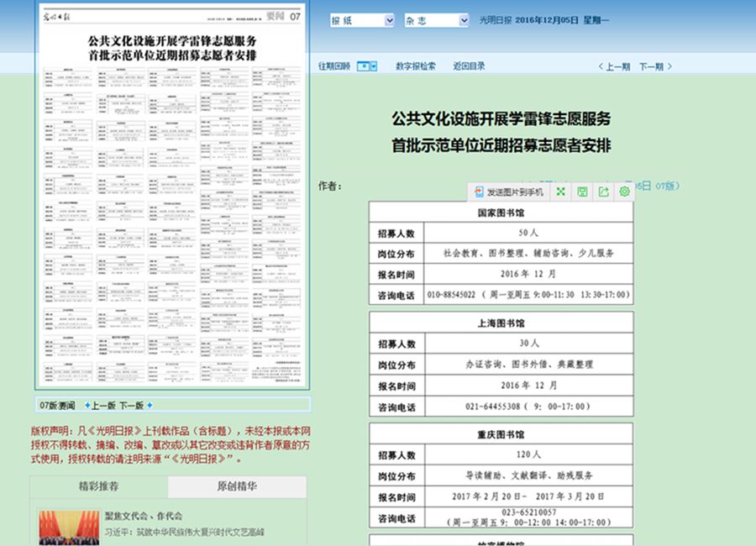
Task: Go to previous issue 上一期
Action: click(614, 66)
